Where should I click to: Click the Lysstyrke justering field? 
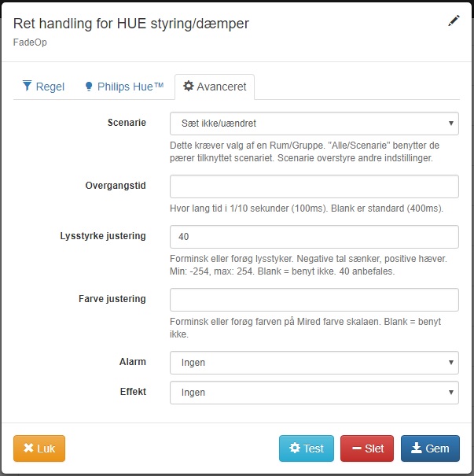coord(314,237)
